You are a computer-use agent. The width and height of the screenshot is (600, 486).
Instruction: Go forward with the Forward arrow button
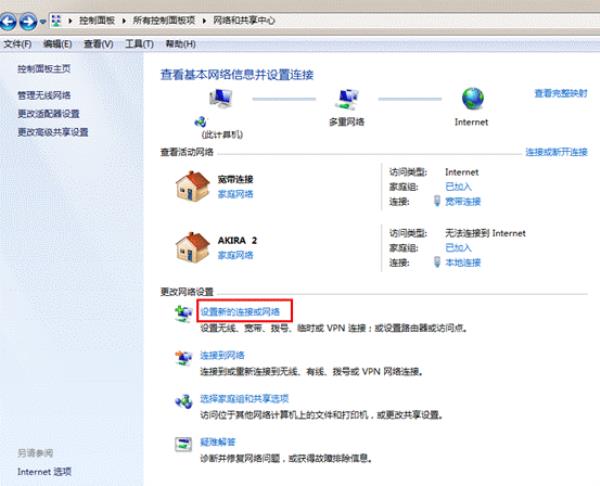click(x=29, y=21)
